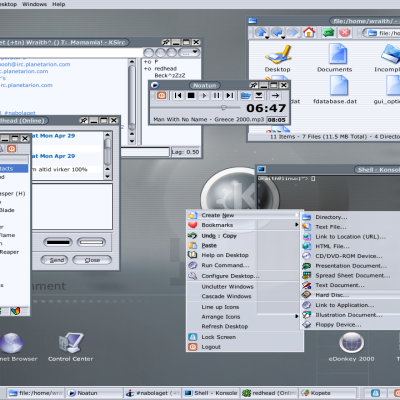Image resolution: width=400 pixels, height=400 pixels.
Task: Open the Noatun playlist folder icon
Action: [245, 96]
